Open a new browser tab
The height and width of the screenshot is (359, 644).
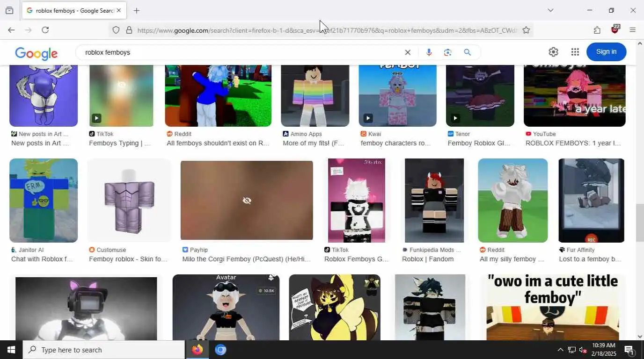[136, 10]
